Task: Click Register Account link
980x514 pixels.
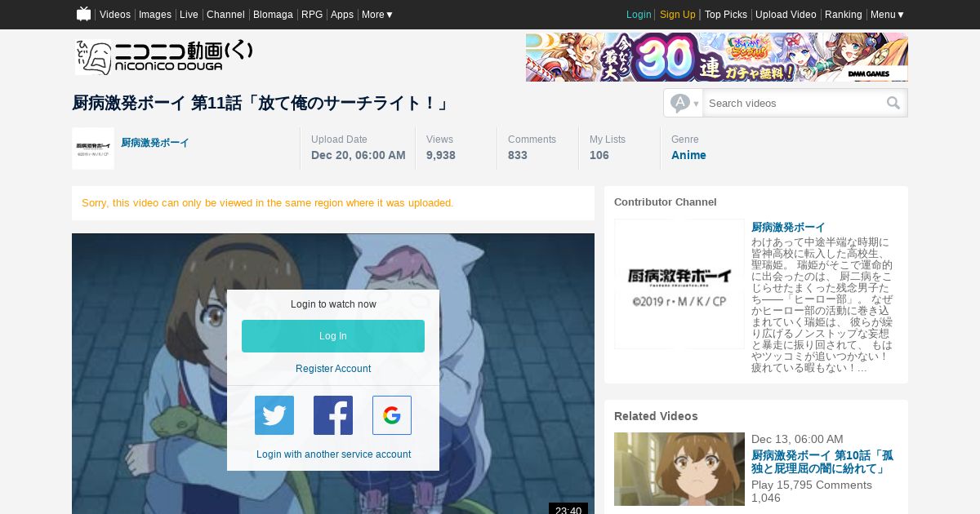Action: [x=333, y=369]
